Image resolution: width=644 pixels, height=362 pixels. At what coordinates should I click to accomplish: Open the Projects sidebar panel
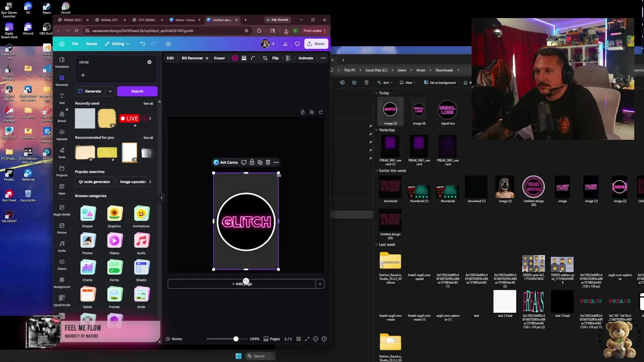[62, 171]
